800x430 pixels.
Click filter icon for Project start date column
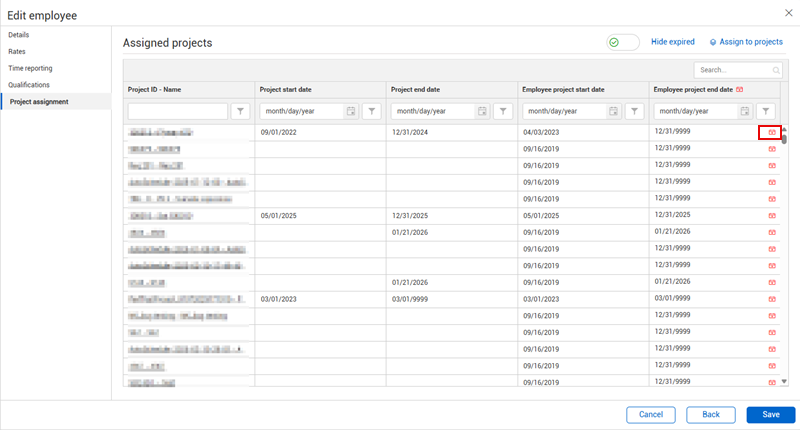click(372, 111)
